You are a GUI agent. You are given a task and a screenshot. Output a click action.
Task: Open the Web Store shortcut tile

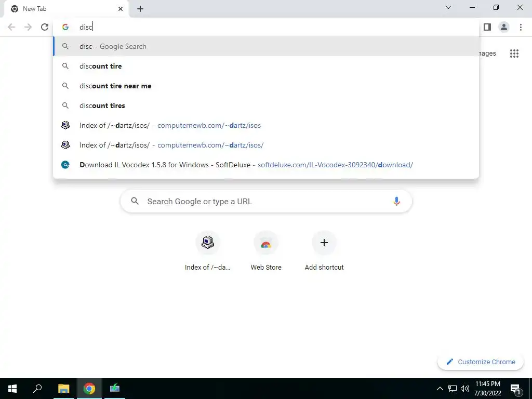tap(266, 251)
